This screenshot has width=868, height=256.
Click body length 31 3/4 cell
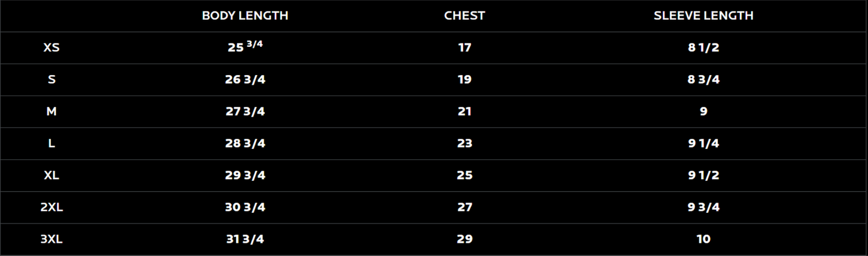click(x=245, y=239)
